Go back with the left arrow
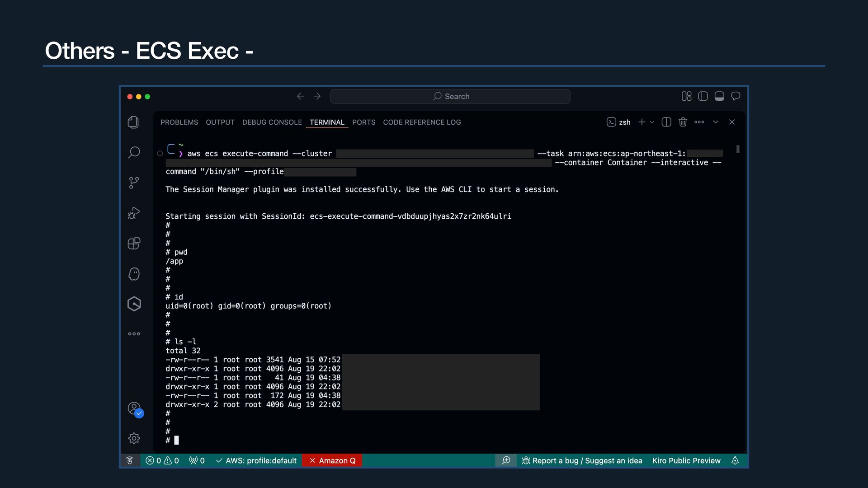 pos(300,96)
